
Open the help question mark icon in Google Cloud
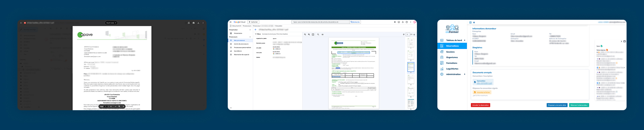pyautogui.click(x=407, y=22)
